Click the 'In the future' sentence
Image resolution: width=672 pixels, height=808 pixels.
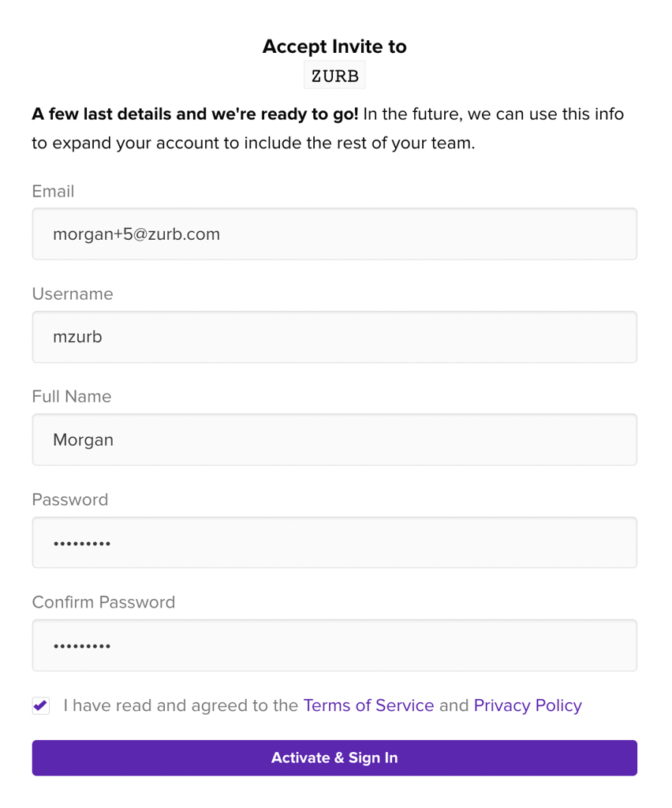[x=493, y=114]
